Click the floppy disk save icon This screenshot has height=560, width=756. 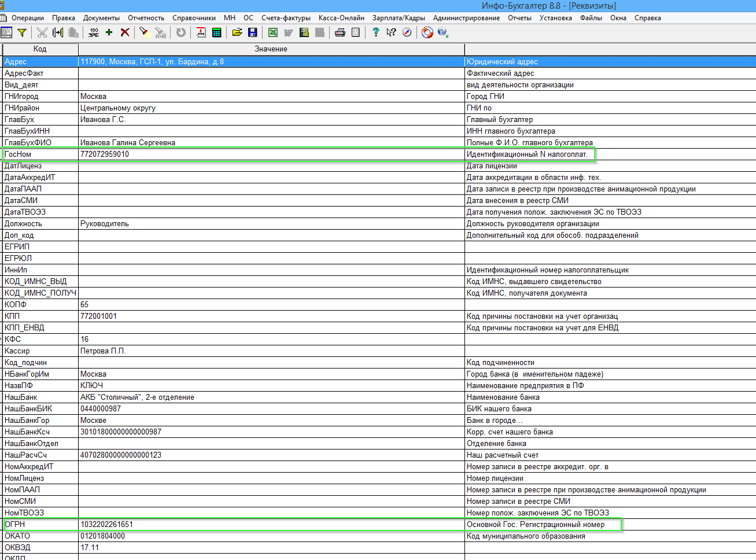click(252, 32)
